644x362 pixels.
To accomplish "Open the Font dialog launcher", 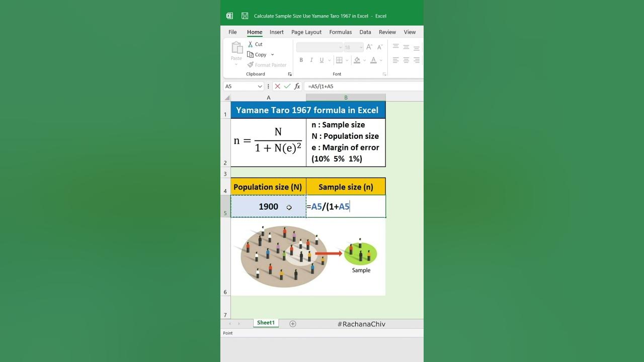I will coord(384,74).
